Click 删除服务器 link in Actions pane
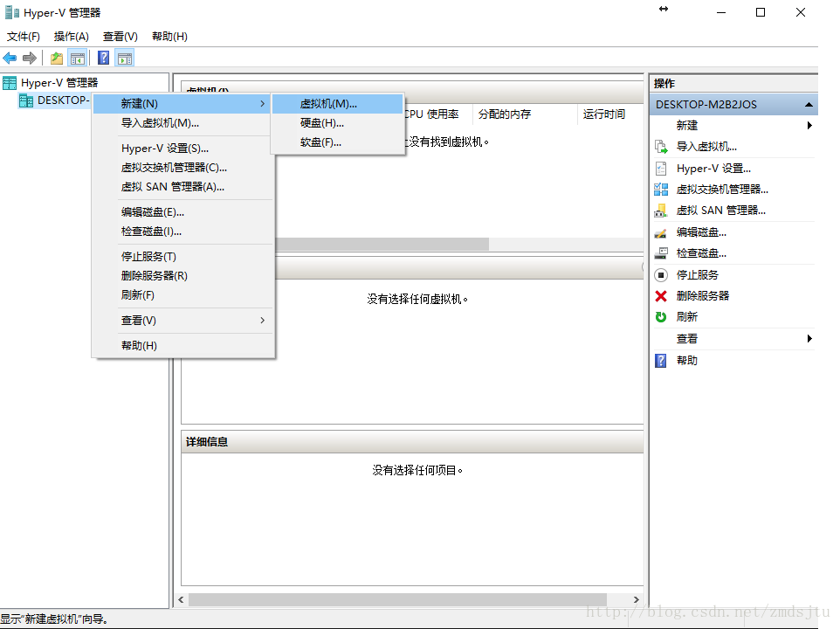This screenshot has height=629, width=840. [702, 296]
